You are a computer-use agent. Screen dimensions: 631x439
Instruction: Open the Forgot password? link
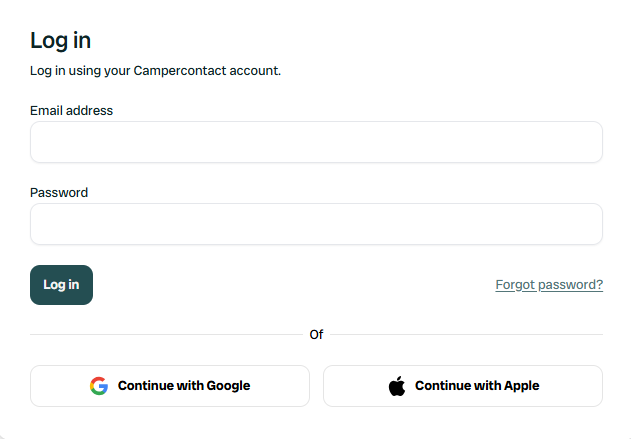[549, 285]
